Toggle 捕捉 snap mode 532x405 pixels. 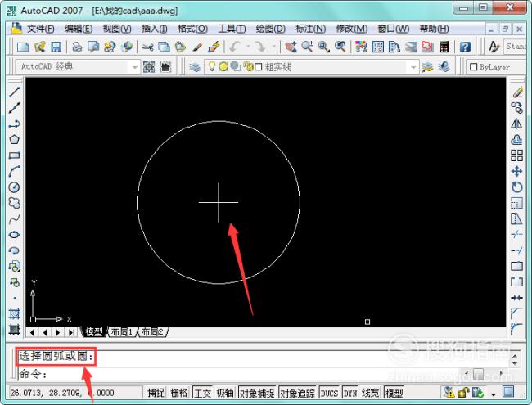click(x=156, y=393)
